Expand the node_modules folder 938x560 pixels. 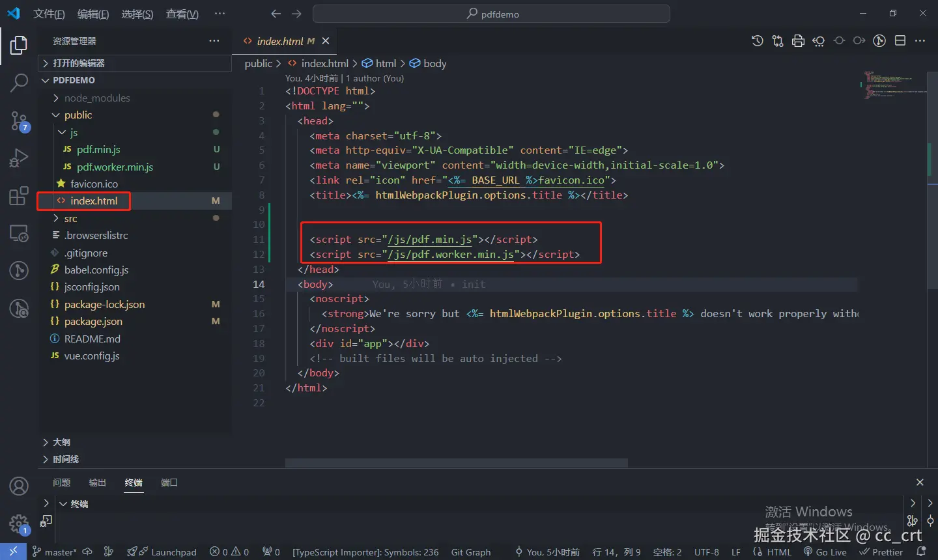[96, 98]
